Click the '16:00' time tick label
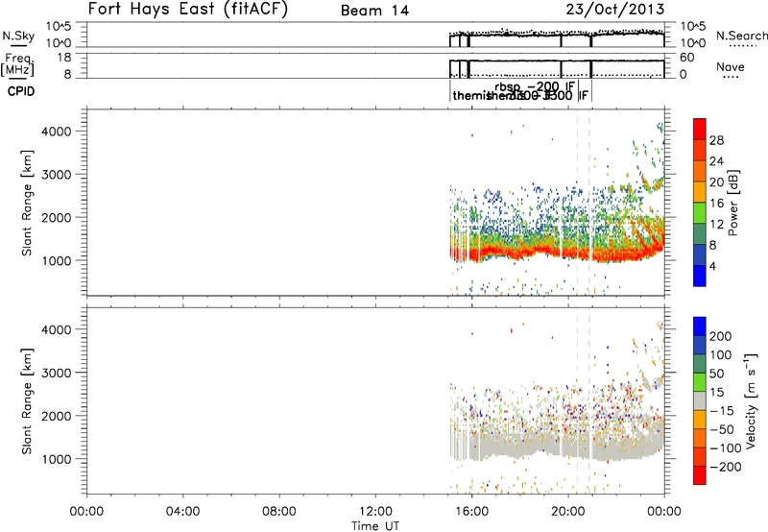Image resolution: width=768 pixels, height=532 pixels. pyautogui.click(x=471, y=512)
